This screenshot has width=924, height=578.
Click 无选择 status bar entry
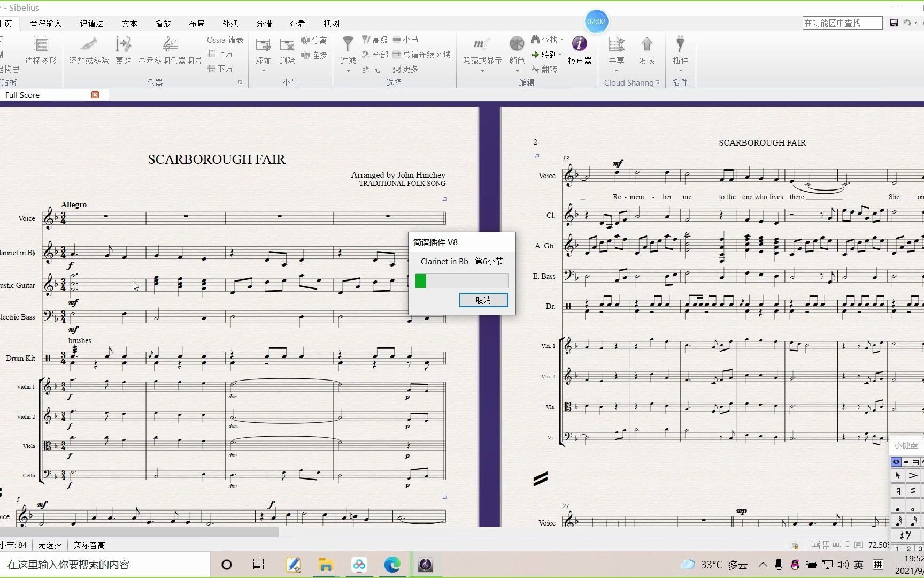coord(50,545)
